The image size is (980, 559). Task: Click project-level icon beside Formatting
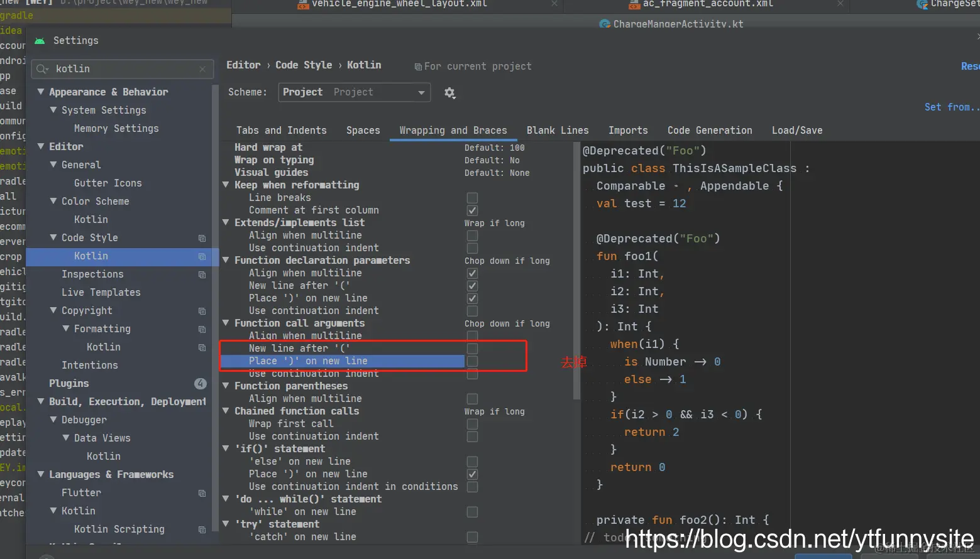point(202,329)
